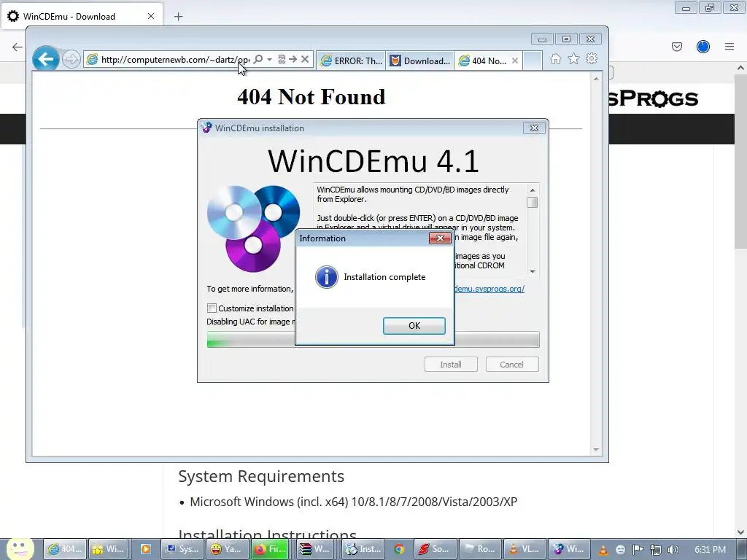This screenshot has width=747, height=560.
Task: Switch to the 'Download...' tab in IE
Action: [x=419, y=61]
